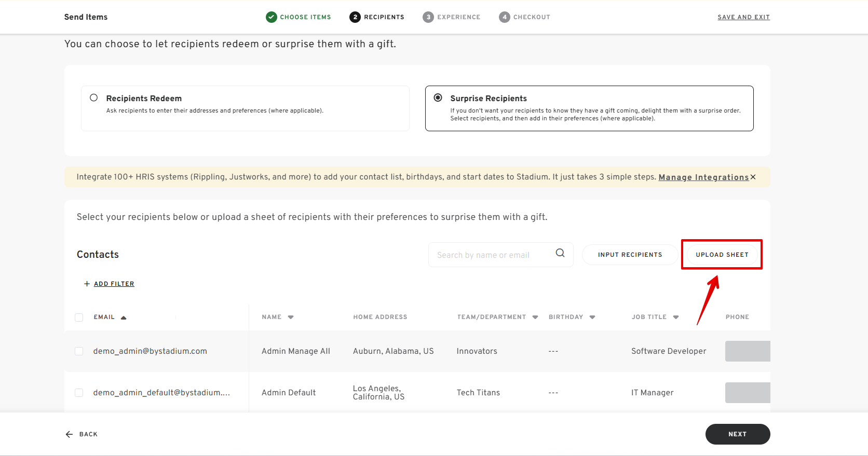
Task: Sort by Email using the up arrow
Action: click(124, 317)
